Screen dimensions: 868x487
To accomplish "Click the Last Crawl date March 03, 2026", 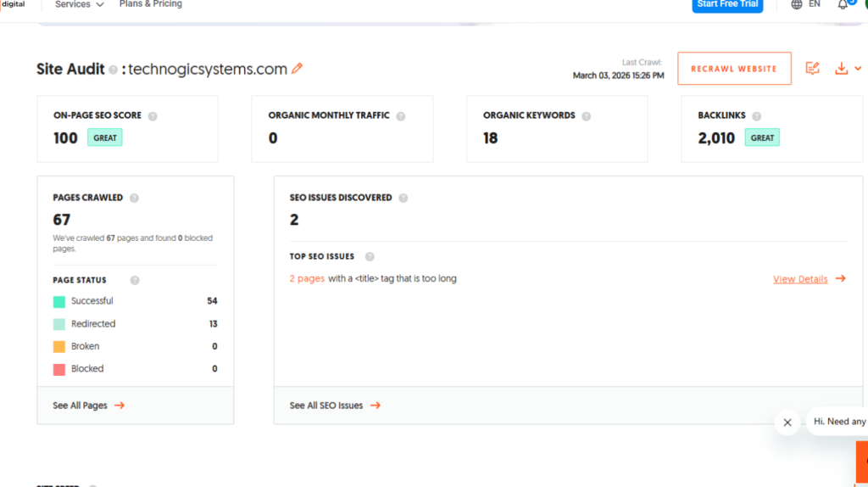I will (618, 76).
